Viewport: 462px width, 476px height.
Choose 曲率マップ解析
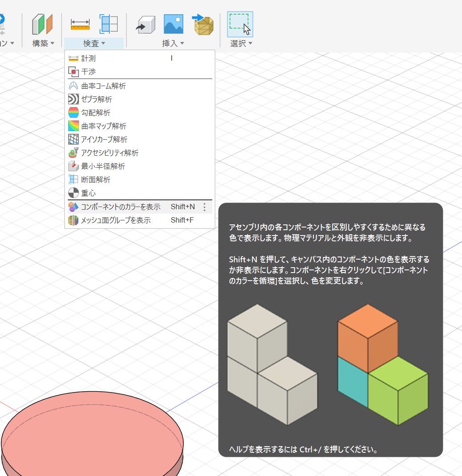point(140,126)
